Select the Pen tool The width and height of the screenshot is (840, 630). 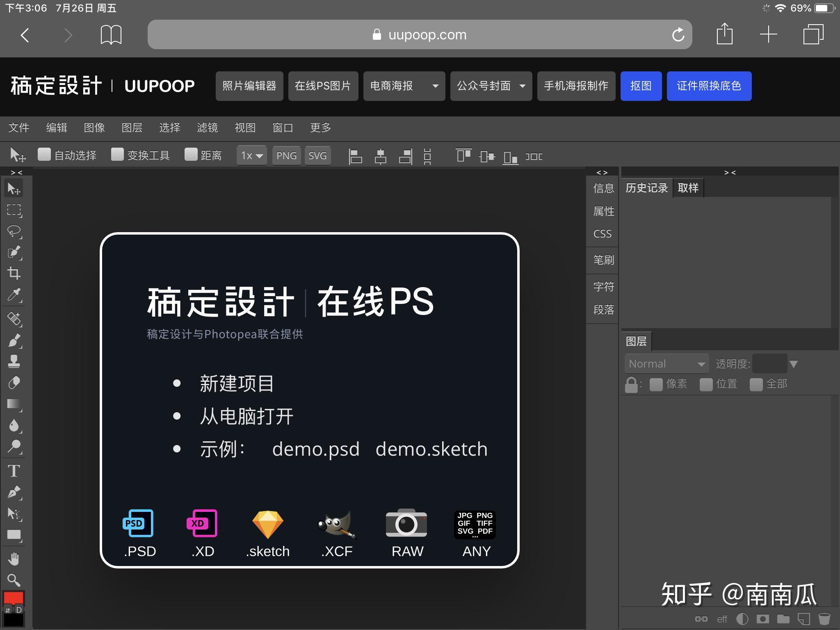tap(14, 493)
